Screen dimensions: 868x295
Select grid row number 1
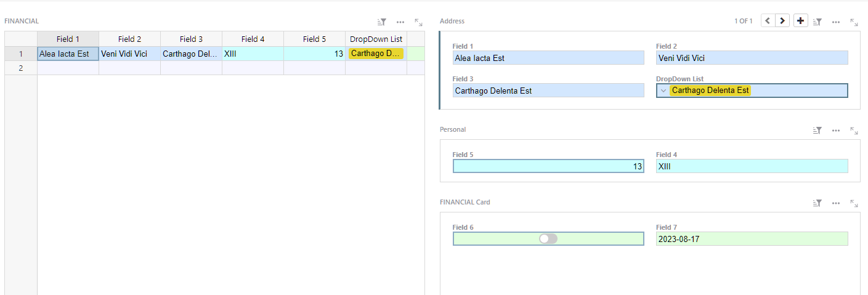pos(21,54)
